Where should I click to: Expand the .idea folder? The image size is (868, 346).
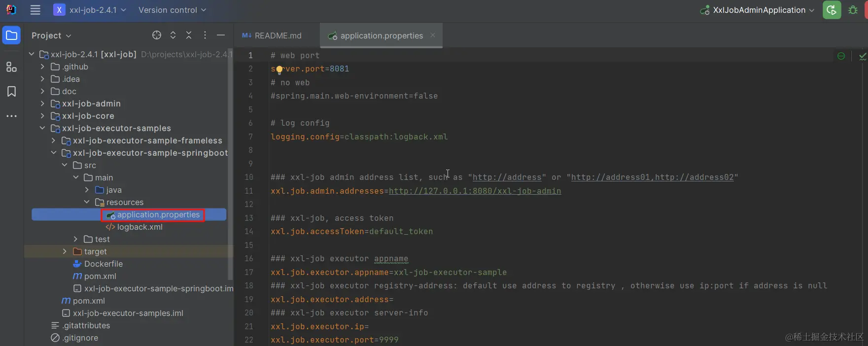(42, 79)
